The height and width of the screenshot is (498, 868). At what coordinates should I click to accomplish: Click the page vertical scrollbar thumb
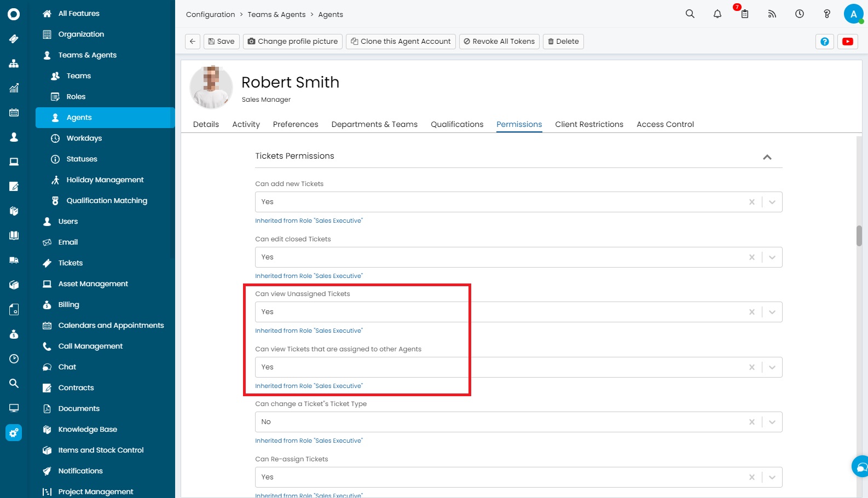click(859, 236)
